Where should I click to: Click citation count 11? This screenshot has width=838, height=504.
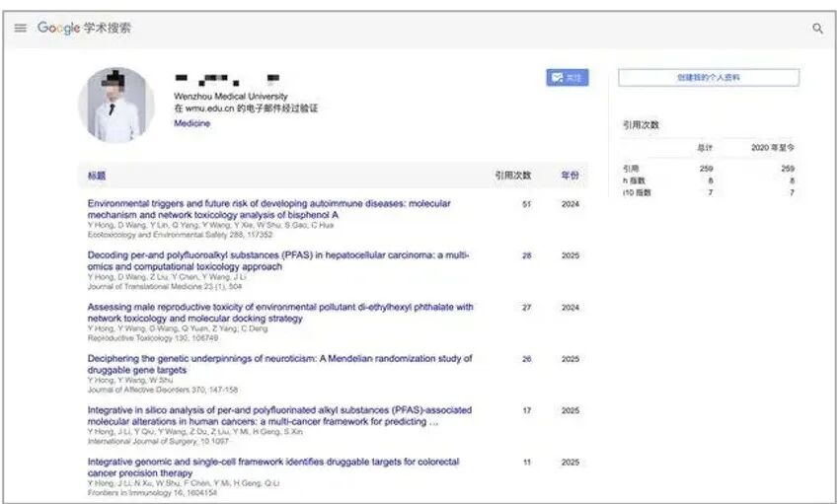(526, 463)
